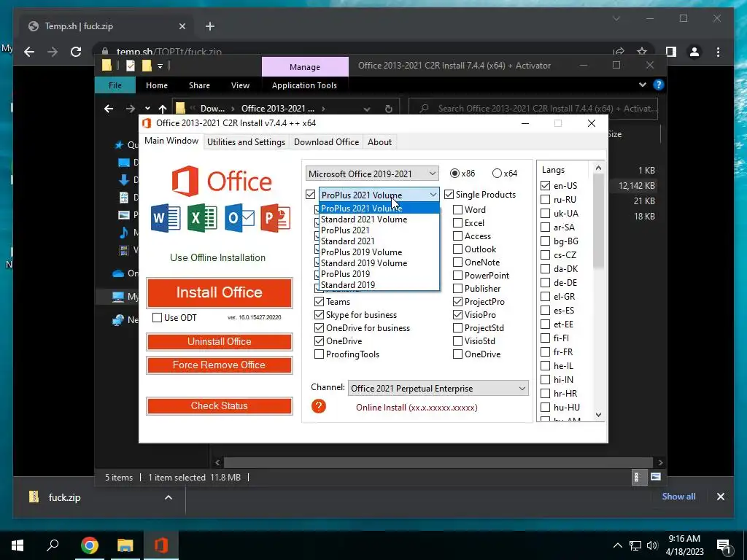The height and width of the screenshot is (560, 747).
Task: Open File Explorer recent locations dropdown
Action: point(147,109)
